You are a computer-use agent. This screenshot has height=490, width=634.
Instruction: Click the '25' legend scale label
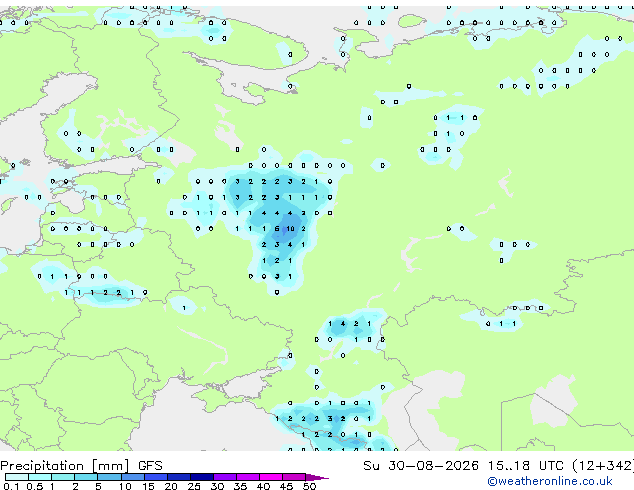click(194, 486)
